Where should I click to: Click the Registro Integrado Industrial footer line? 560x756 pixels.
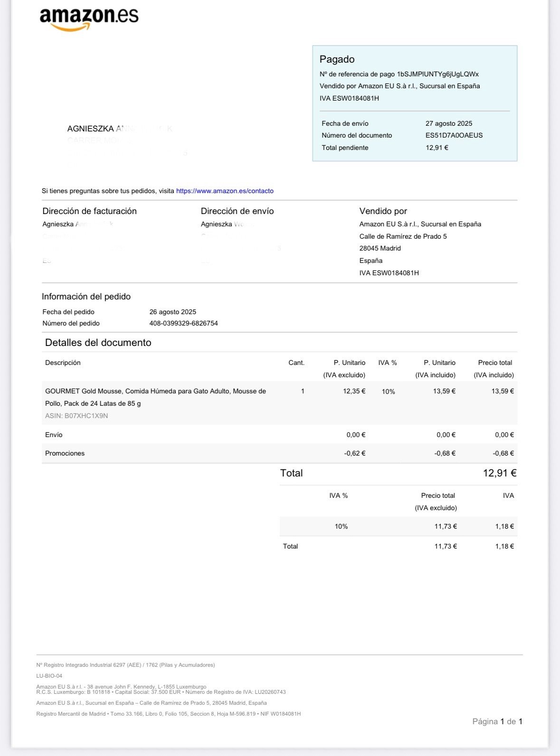(125, 665)
